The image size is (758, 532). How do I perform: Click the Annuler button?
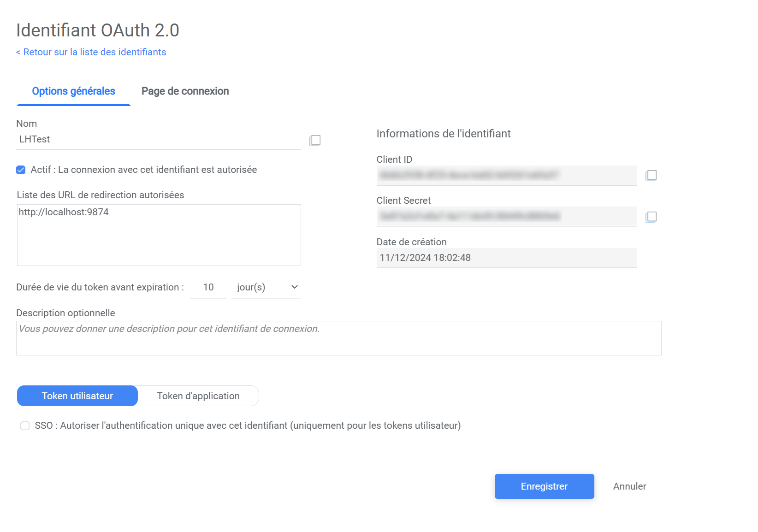coord(629,486)
